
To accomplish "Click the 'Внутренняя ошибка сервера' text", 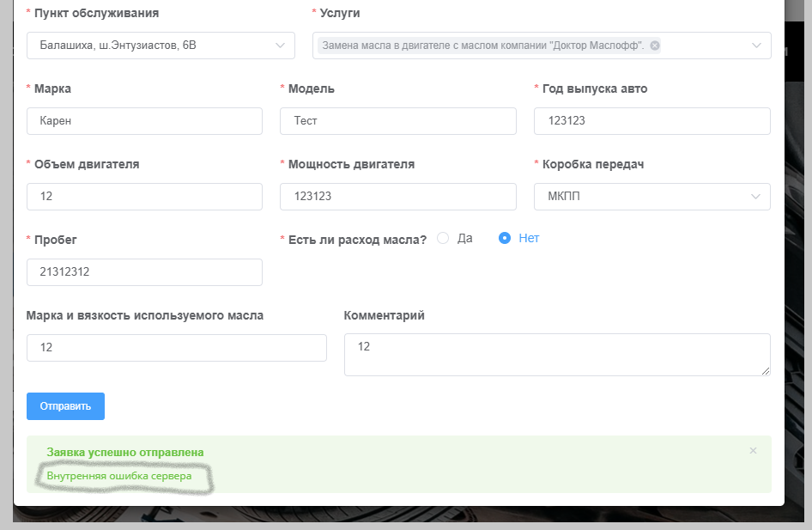I will point(119,476).
